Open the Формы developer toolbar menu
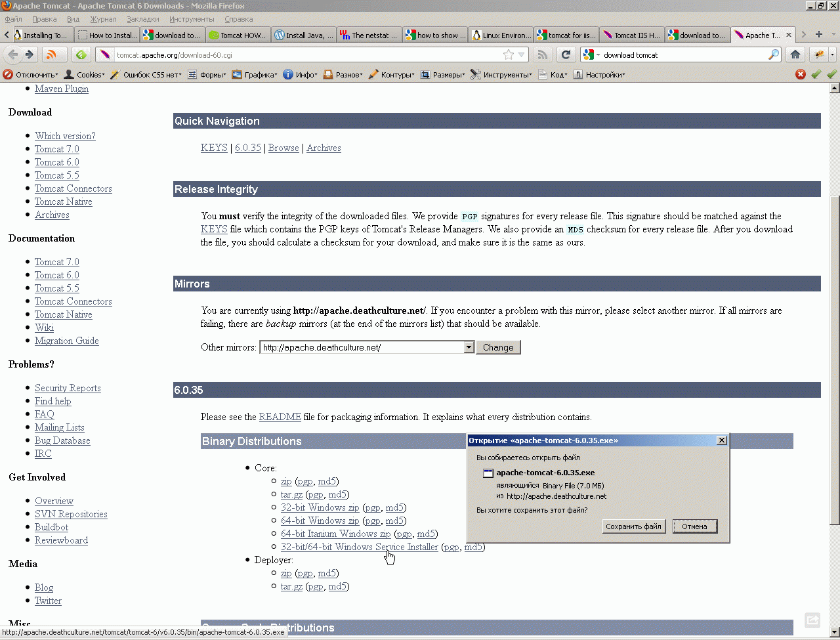840x640 pixels. click(207, 75)
